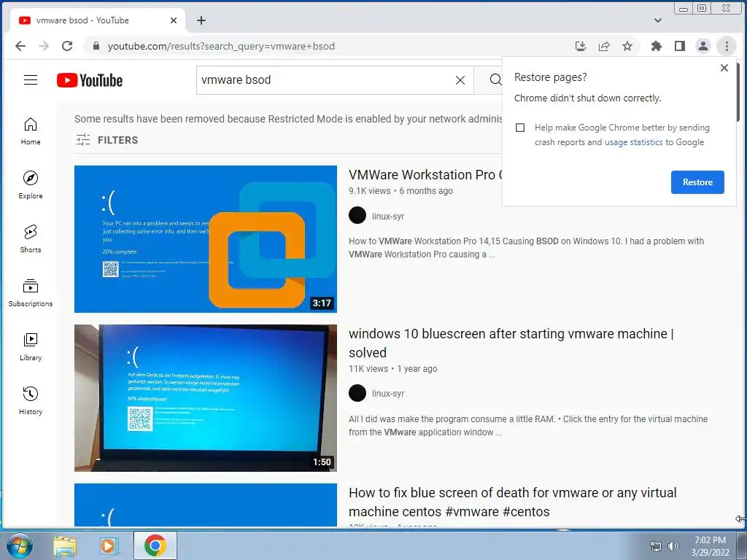Click the volume speaker icon in the tray
The width and height of the screenshot is (747, 560).
(x=673, y=546)
